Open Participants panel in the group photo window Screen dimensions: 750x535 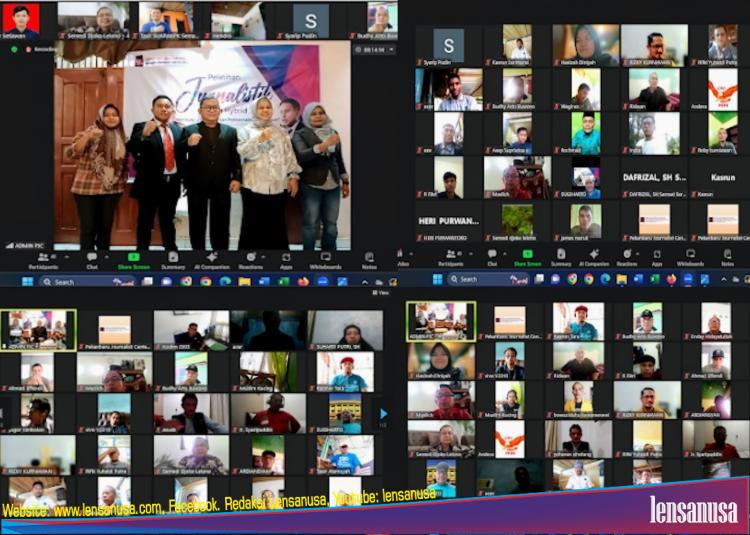pyautogui.click(x=42, y=258)
